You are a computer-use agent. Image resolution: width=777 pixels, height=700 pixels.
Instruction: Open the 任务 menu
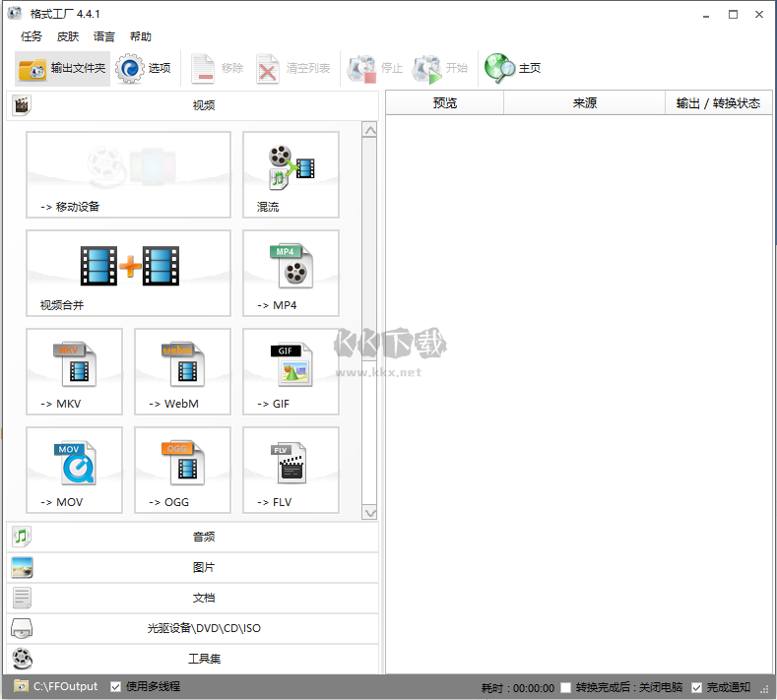32,36
